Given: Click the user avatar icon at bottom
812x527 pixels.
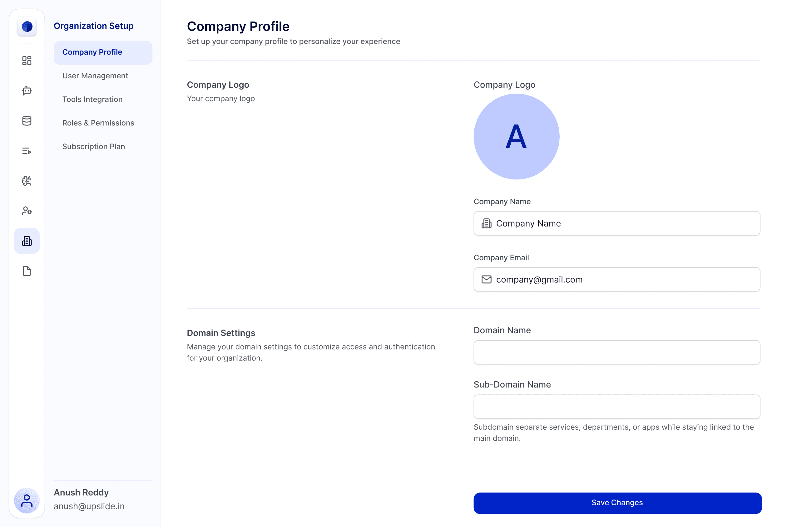Looking at the screenshot, I should (27, 500).
